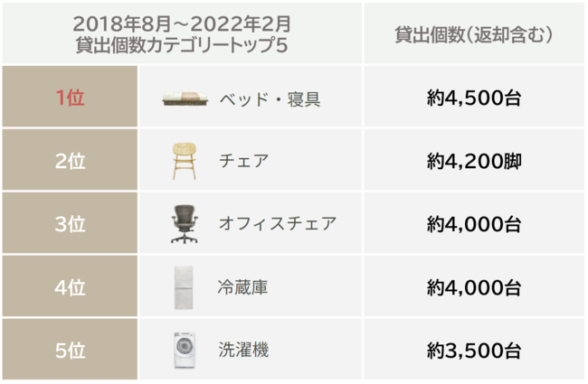Screen dimensions: 588x384
Task: Select the 5位 rank cell
Action: pos(70,350)
